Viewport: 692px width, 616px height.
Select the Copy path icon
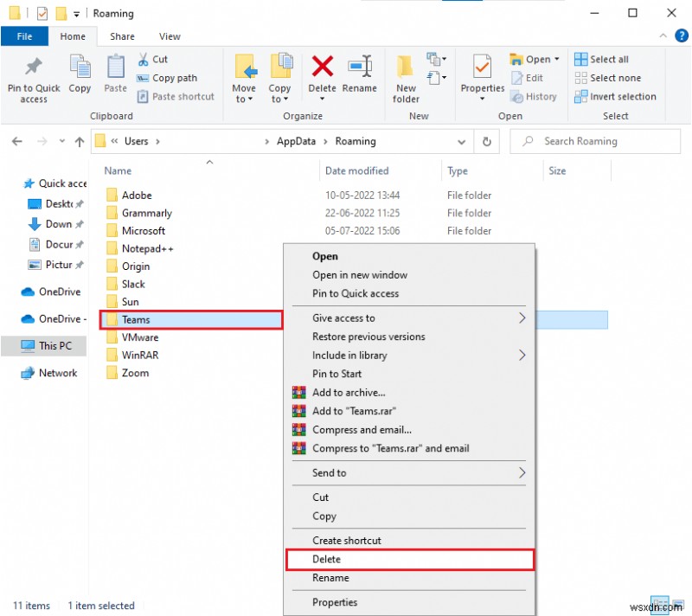pos(170,78)
